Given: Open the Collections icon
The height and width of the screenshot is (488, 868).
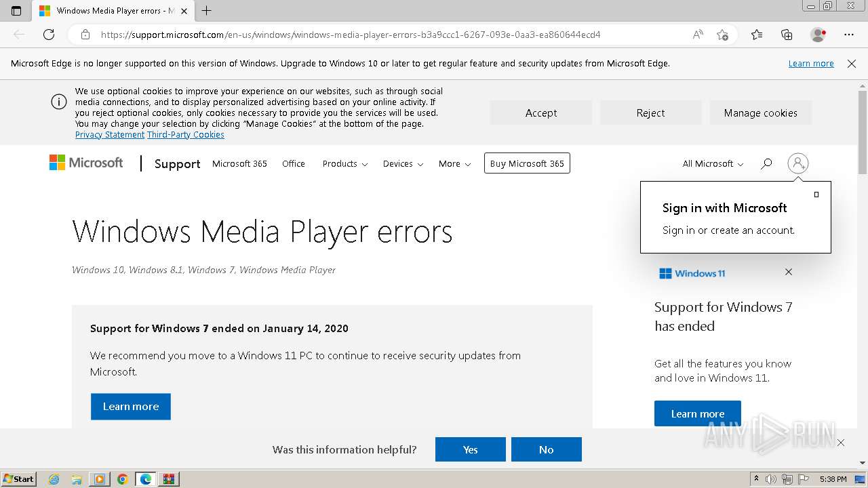Looking at the screenshot, I should tap(787, 35).
